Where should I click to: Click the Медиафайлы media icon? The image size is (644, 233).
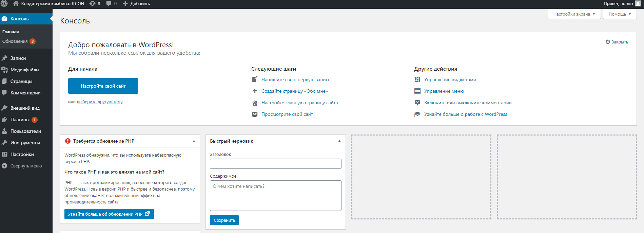[x=4, y=70]
